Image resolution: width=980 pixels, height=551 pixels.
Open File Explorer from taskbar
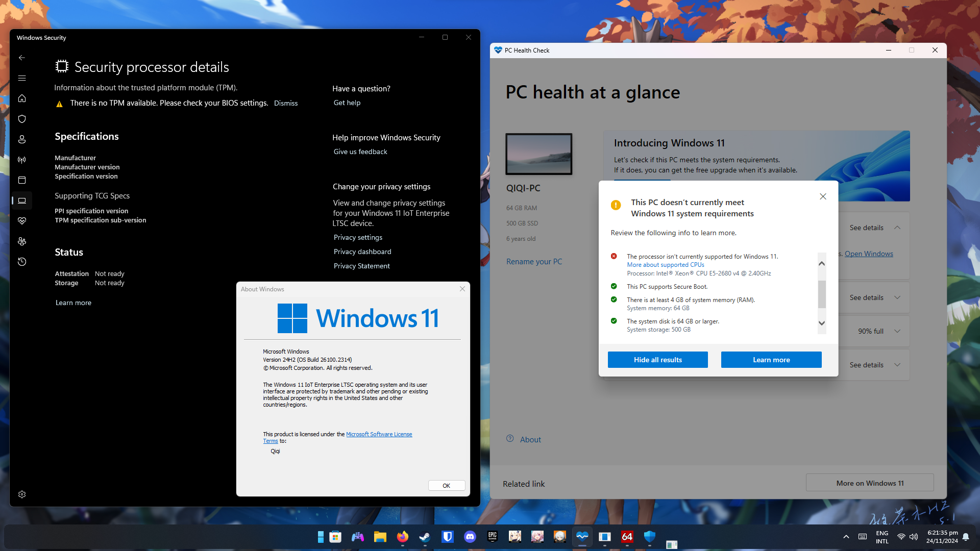(380, 537)
